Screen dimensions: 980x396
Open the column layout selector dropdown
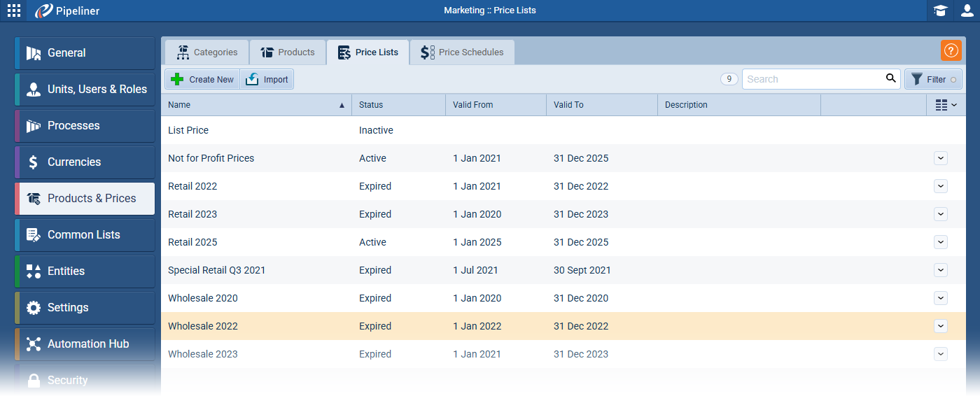(946, 105)
